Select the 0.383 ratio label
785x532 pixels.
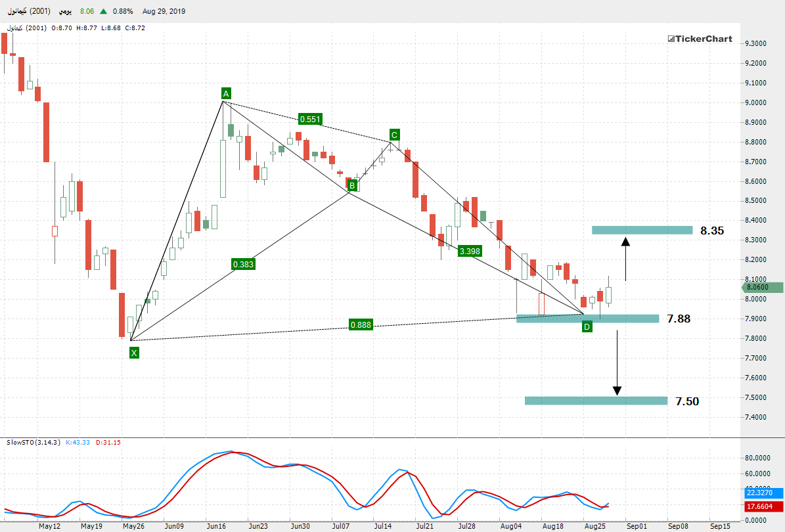click(243, 264)
